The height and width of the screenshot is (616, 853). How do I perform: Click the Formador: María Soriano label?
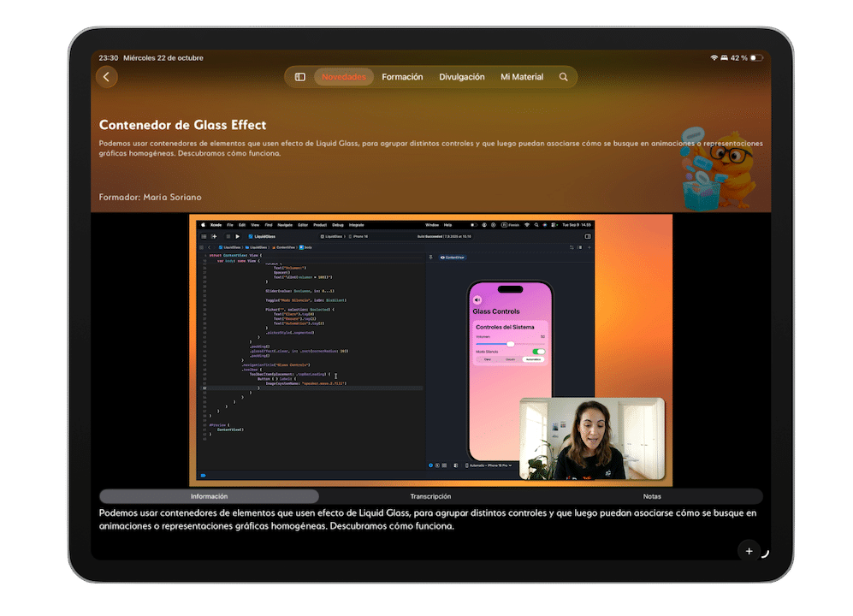pos(150,197)
